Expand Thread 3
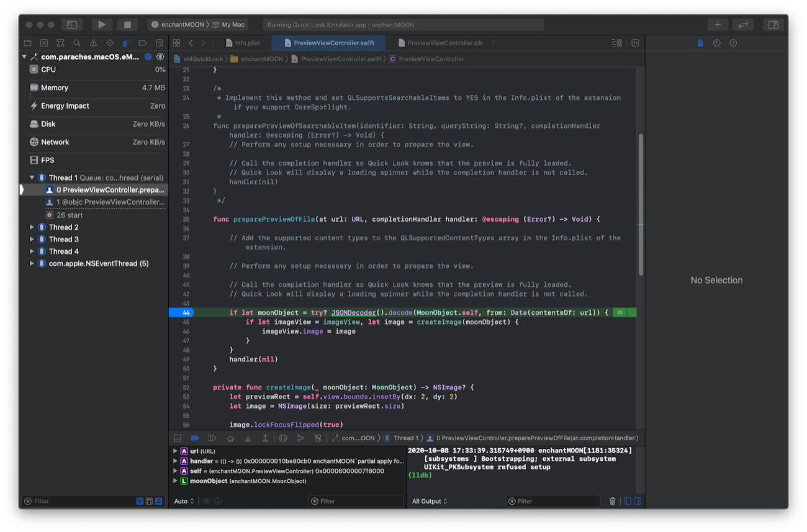Image resolution: width=807 pixels, height=532 pixels. pyautogui.click(x=32, y=240)
